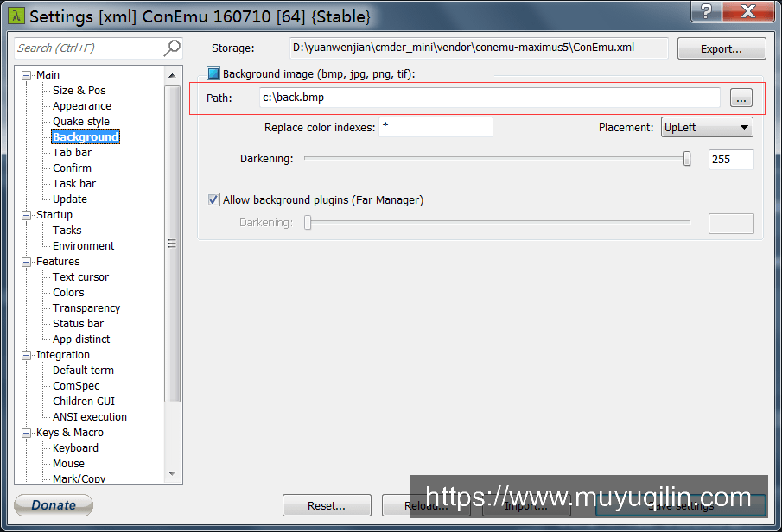
Task: Click the Export... button
Action: 722,49
